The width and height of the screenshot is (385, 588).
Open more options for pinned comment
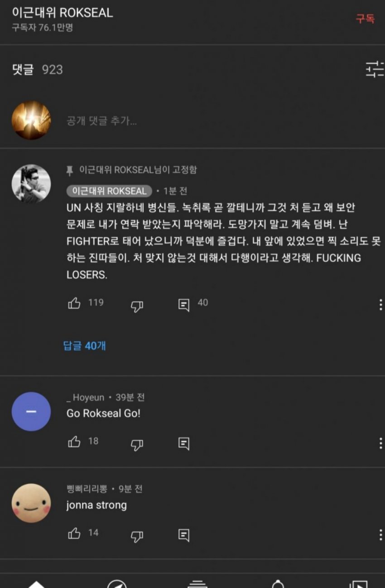click(x=380, y=305)
